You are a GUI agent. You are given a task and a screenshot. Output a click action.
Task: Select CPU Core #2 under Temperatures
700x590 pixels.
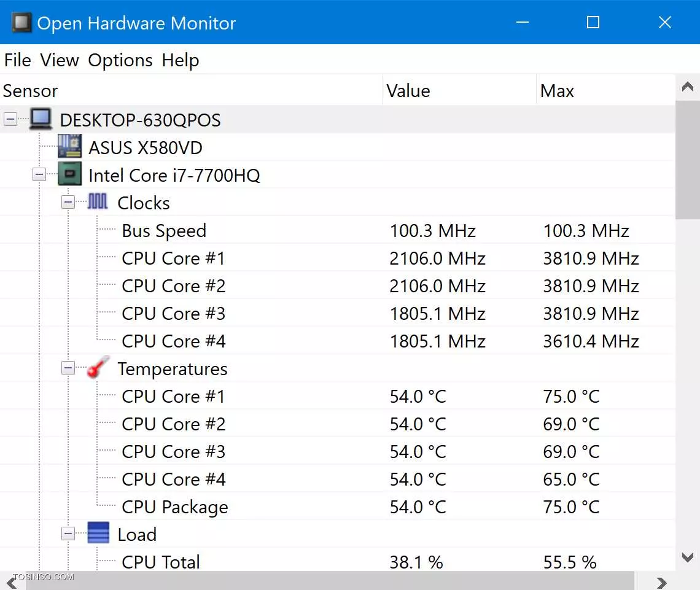coord(338,424)
